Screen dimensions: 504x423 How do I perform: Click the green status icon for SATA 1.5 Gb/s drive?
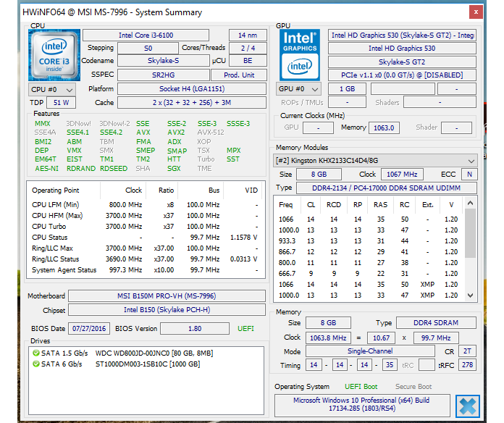pos(36,353)
